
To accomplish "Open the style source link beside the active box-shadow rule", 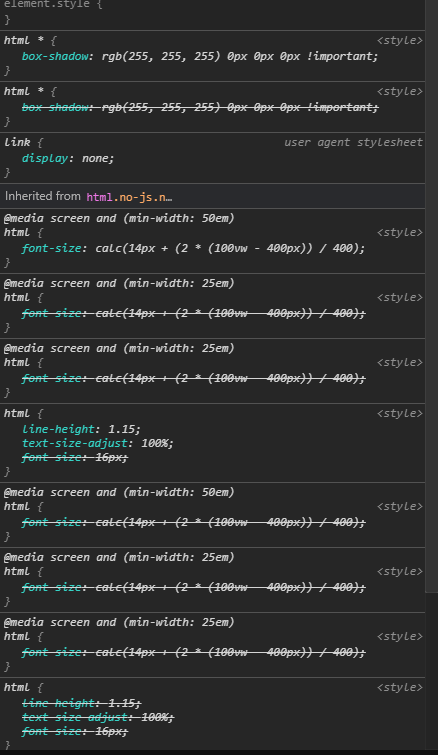I will point(399,40).
